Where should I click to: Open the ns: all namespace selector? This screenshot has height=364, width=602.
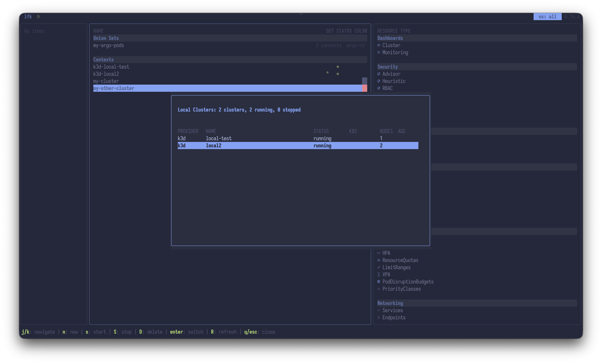pyautogui.click(x=547, y=17)
